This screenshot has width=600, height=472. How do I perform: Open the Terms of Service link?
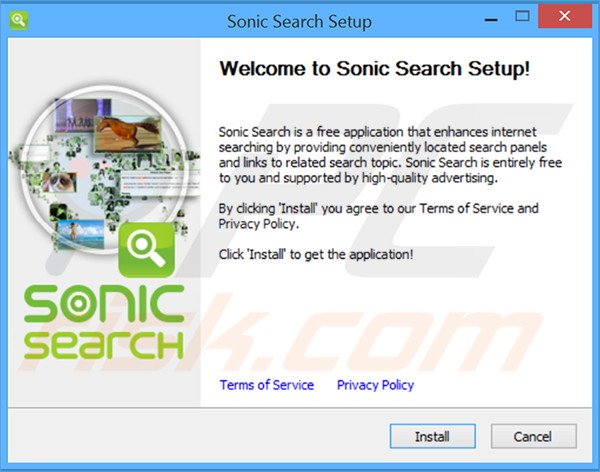[267, 385]
